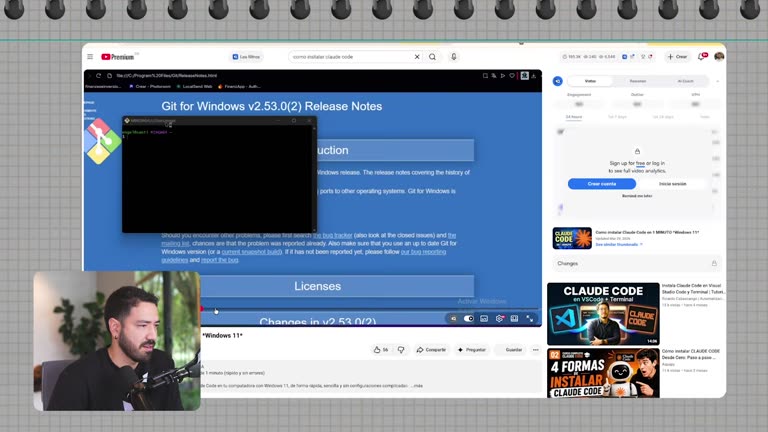Switch player to theater mode
The width and height of the screenshot is (768, 432).
point(514,318)
